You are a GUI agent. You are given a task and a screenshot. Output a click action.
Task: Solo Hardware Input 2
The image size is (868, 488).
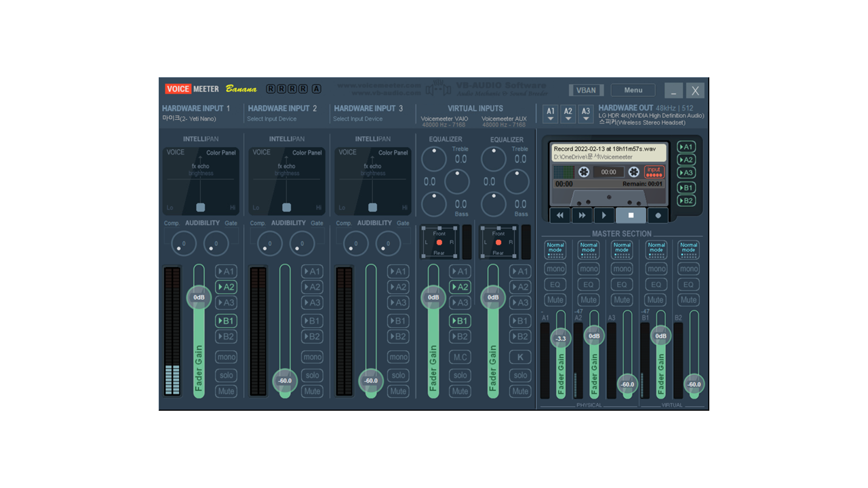pyautogui.click(x=313, y=375)
